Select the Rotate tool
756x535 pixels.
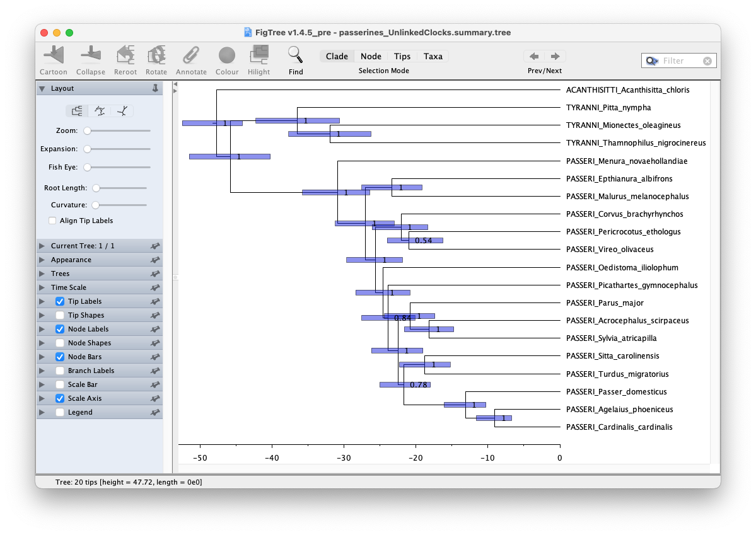click(156, 55)
